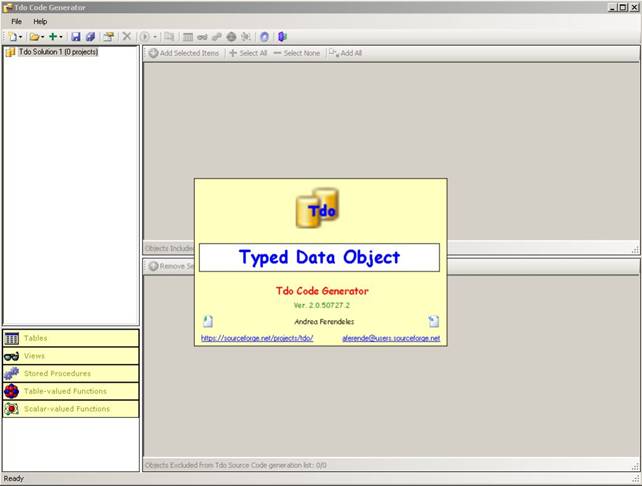Image resolution: width=642 pixels, height=486 pixels.
Task: Open the Help menu
Action: click(40, 21)
